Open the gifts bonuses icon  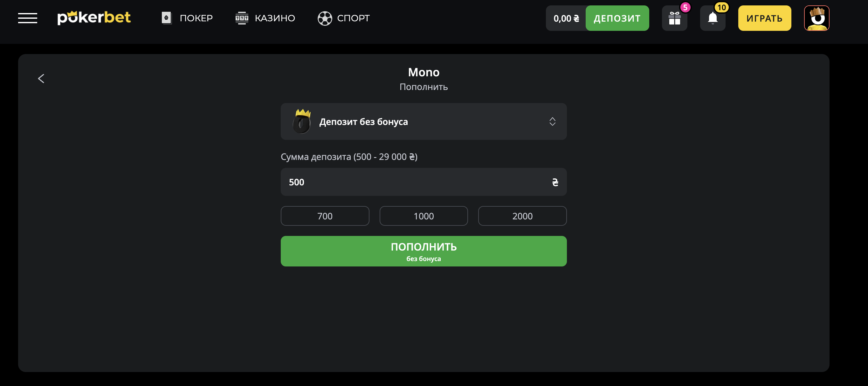coord(675,18)
